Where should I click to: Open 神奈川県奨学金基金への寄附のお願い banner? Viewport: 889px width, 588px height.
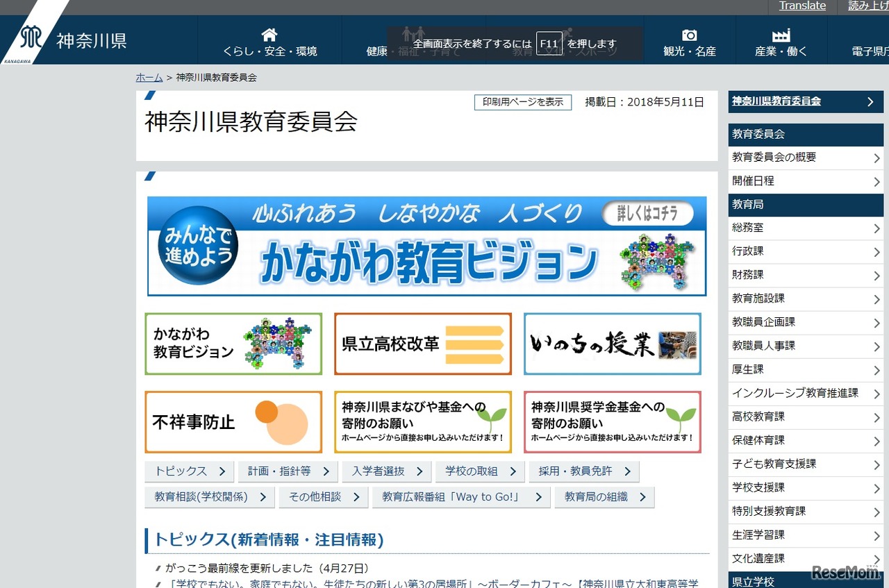612,422
